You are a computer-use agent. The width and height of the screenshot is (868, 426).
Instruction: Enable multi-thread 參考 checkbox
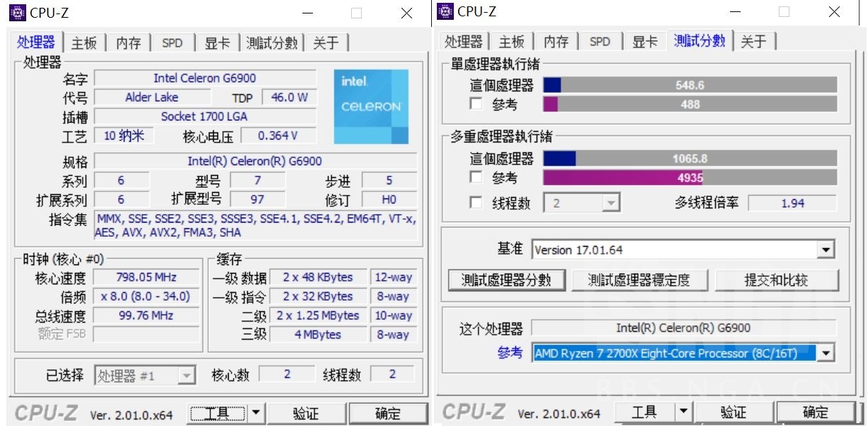pyautogui.click(x=476, y=177)
